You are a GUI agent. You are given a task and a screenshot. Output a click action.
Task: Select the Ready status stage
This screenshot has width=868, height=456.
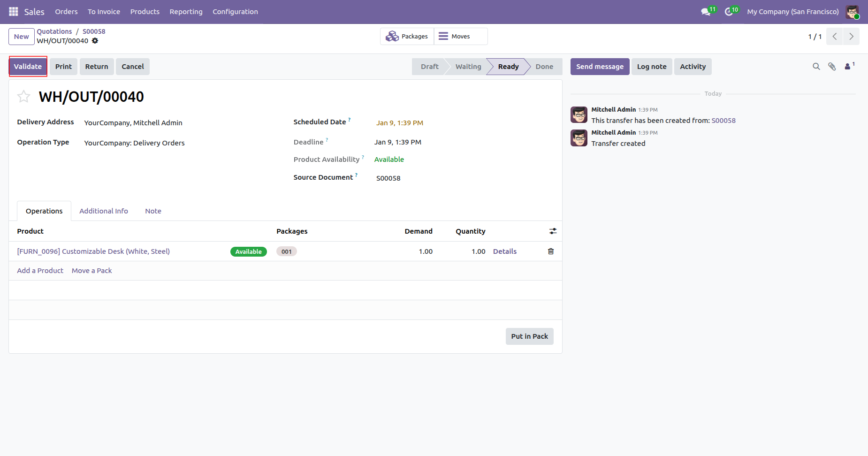click(508, 67)
